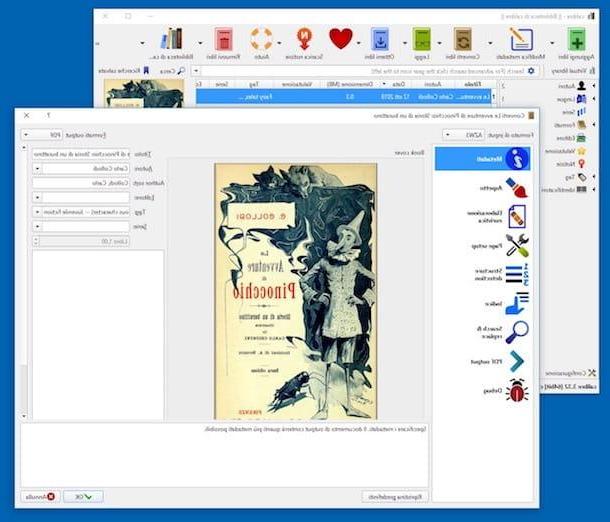610x522 pixels.
Task: Open dropdown arrow beside Converti libri
Action: click(440, 43)
